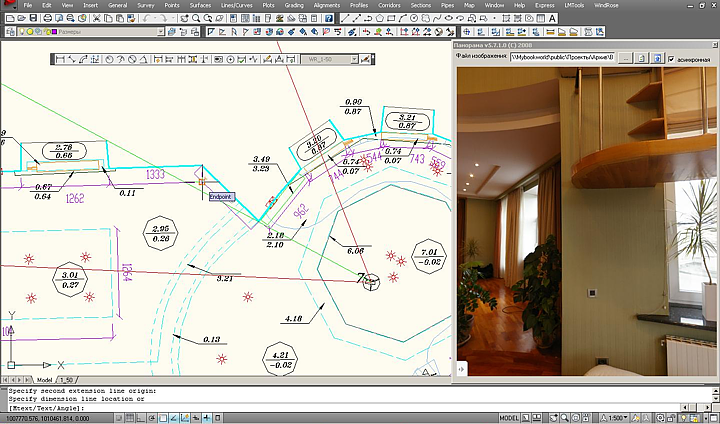
Task: Open the WindRose menu
Action: (x=606, y=6)
